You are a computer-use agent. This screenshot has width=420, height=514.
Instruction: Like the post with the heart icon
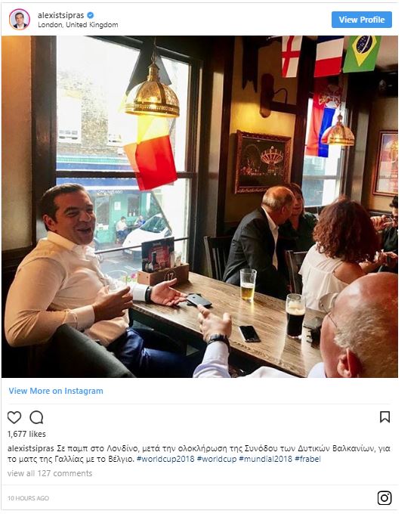point(14,417)
